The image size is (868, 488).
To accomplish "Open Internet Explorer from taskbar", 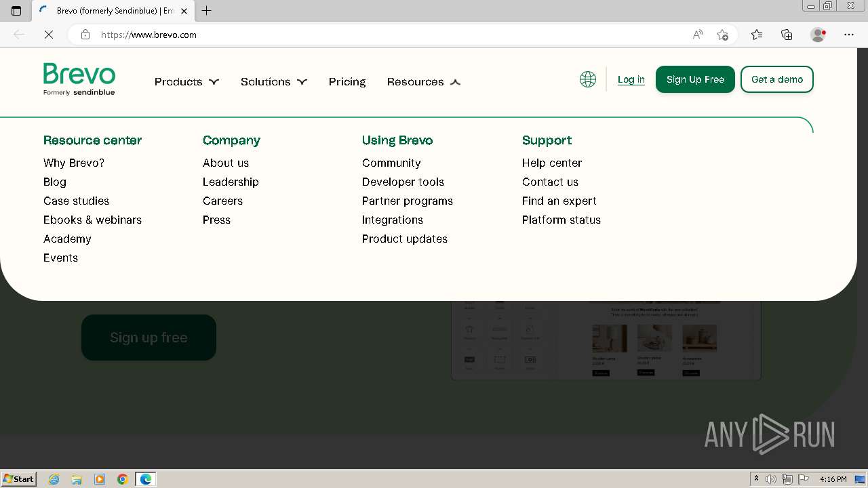I will (54, 479).
